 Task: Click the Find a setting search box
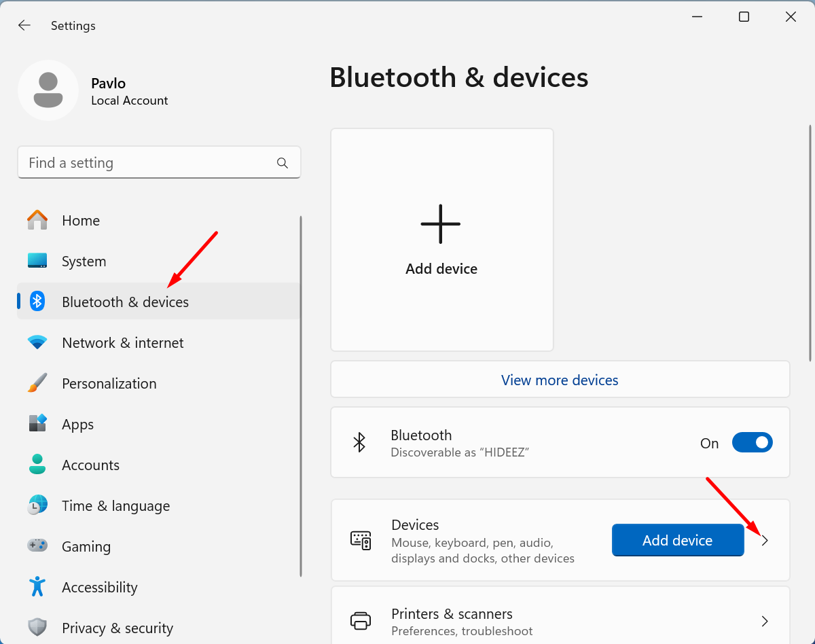click(x=146, y=163)
